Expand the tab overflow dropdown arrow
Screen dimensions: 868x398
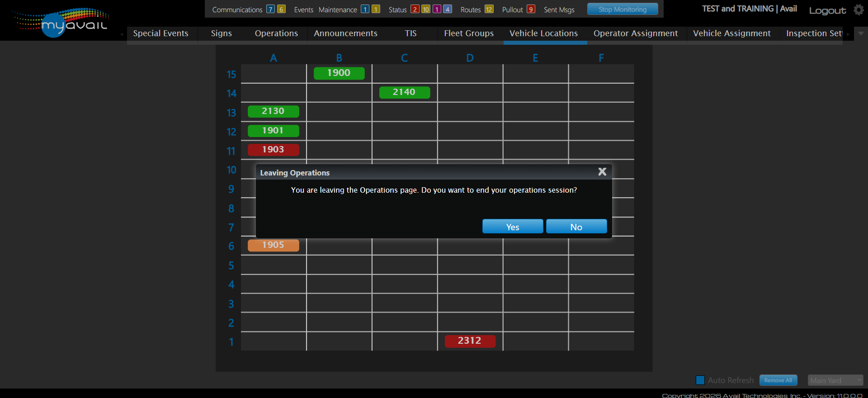pyautogui.click(x=861, y=33)
